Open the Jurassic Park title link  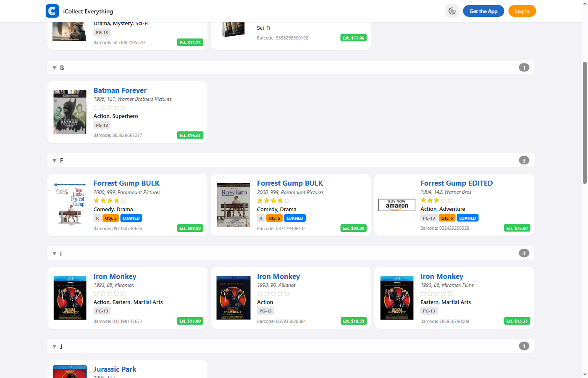click(x=115, y=369)
